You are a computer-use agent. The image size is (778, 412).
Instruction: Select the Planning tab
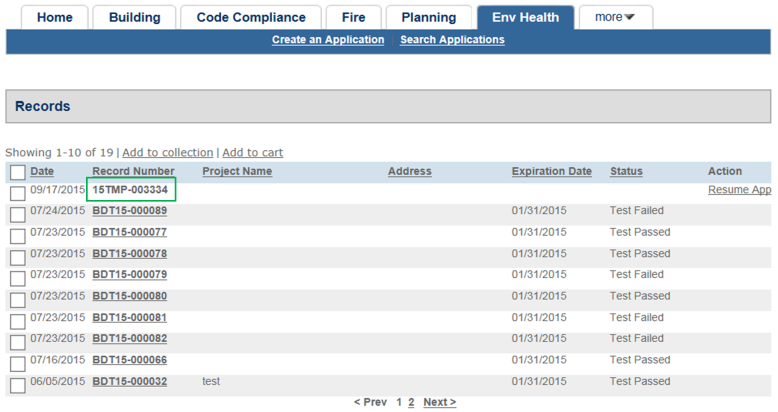pyautogui.click(x=428, y=17)
